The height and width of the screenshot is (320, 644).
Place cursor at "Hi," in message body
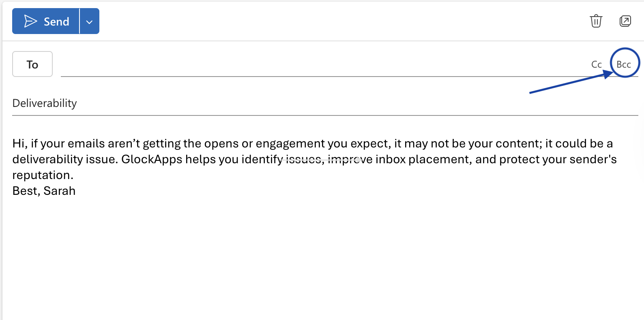tap(19, 143)
